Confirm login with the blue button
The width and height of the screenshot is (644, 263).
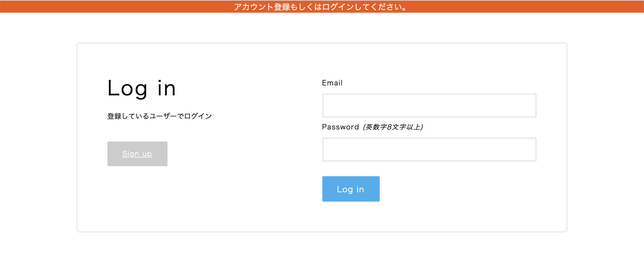point(351,189)
